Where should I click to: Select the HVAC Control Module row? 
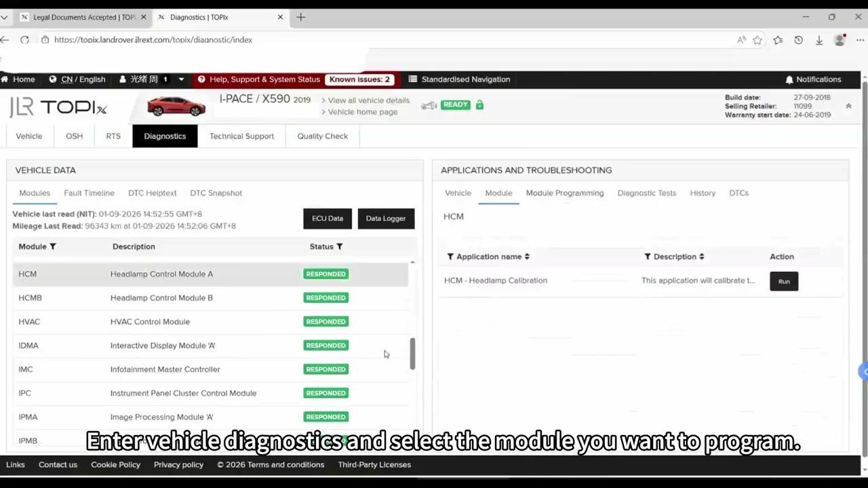click(x=210, y=321)
